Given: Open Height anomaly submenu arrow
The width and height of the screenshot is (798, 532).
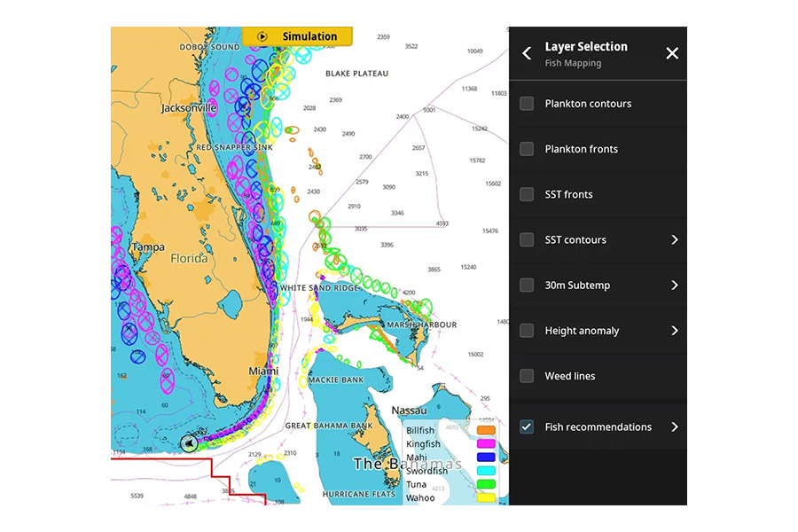Looking at the screenshot, I should (674, 331).
